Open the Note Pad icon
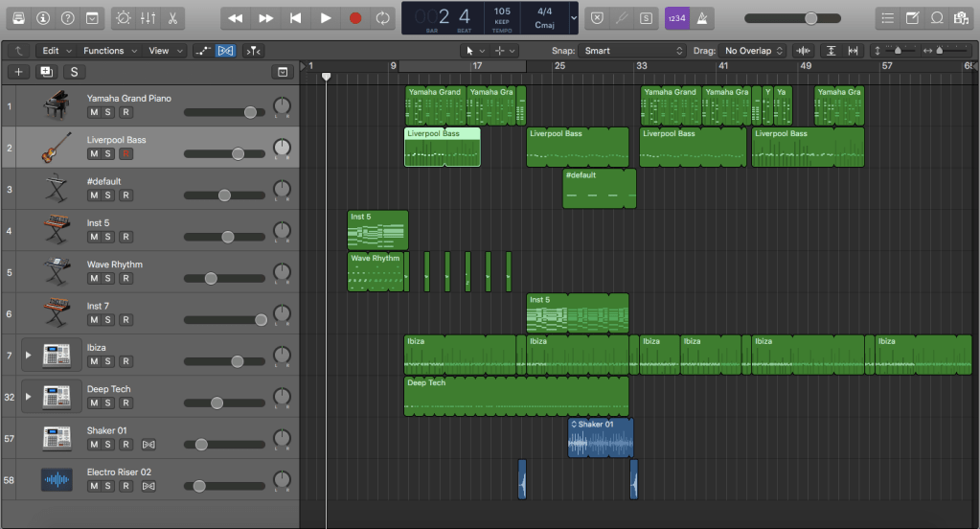Screen dimensions: 980x529 [x=912, y=18]
